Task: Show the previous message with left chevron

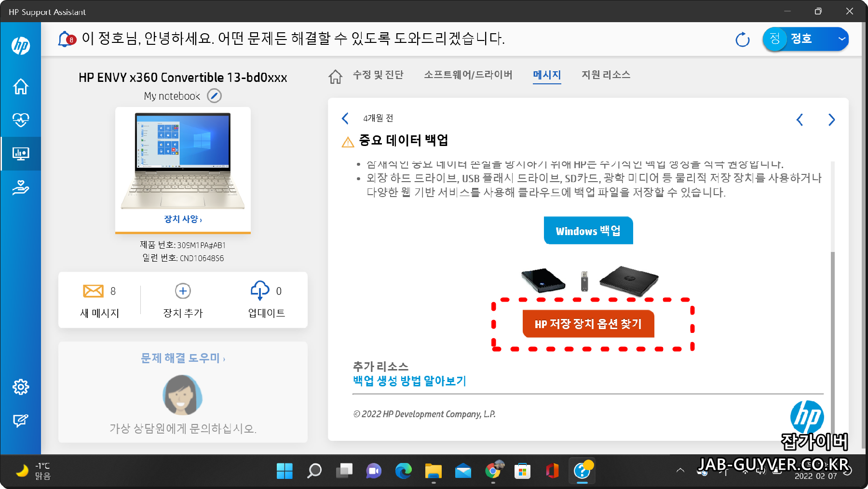Action: pyautogui.click(x=800, y=119)
